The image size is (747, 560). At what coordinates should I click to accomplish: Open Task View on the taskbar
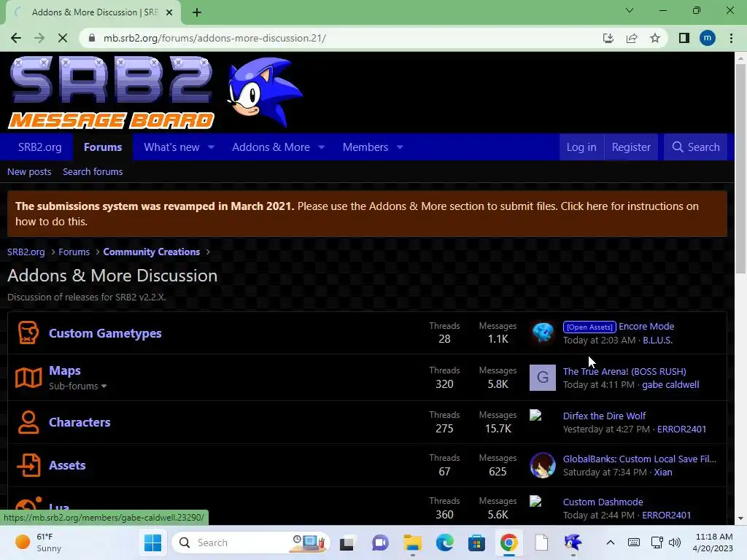click(347, 542)
